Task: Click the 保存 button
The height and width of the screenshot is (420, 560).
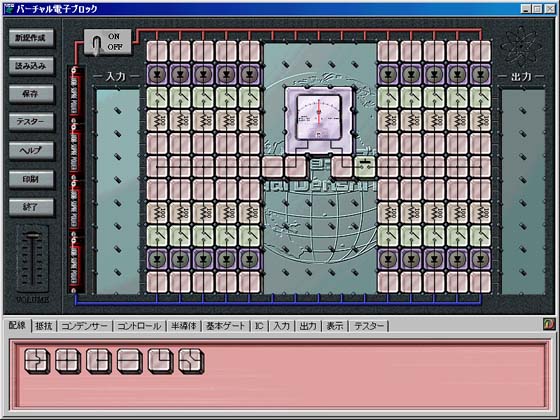Action: pyautogui.click(x=31, y=94)
